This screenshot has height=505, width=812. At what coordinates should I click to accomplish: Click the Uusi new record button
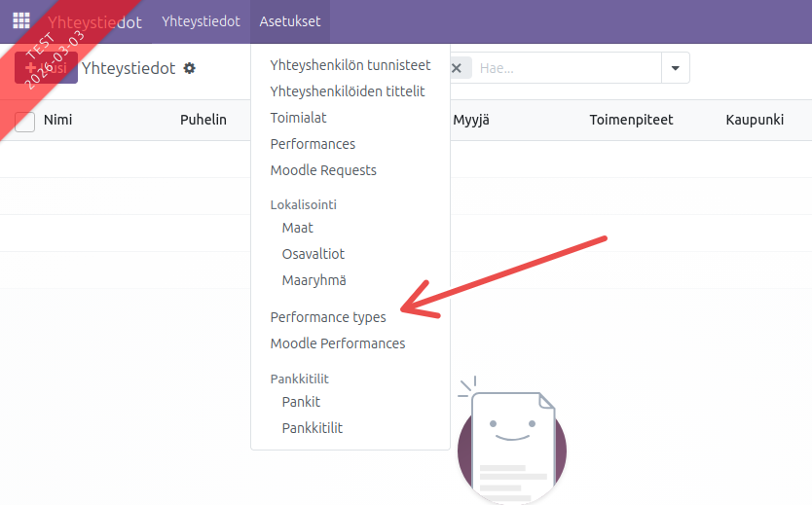(47, 68)
